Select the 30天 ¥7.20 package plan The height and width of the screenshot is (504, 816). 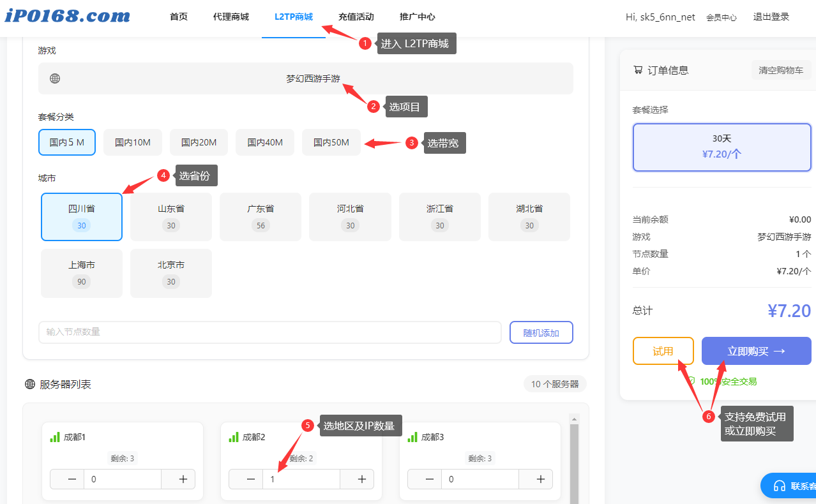[x=722, y=147]
